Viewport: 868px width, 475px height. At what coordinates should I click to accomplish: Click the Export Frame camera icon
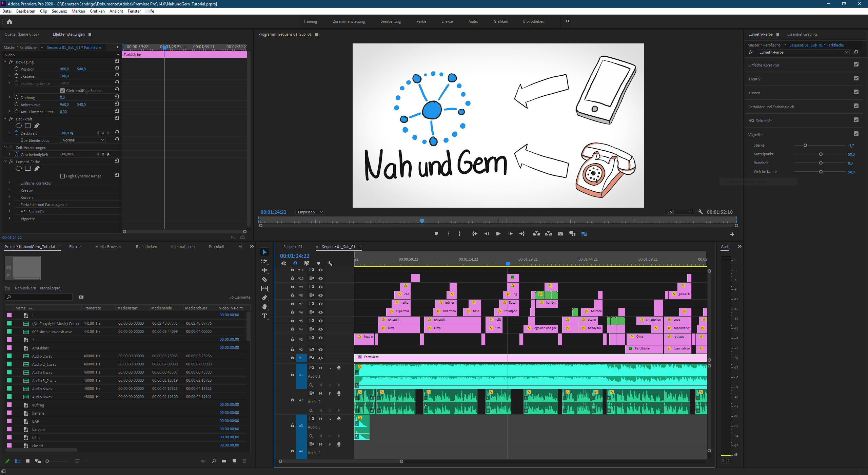click(560, 234)
